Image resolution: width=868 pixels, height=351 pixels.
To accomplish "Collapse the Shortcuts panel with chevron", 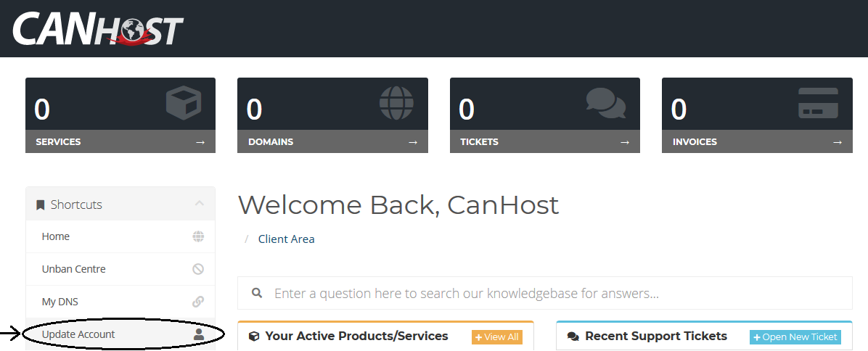I will point(200,203).
